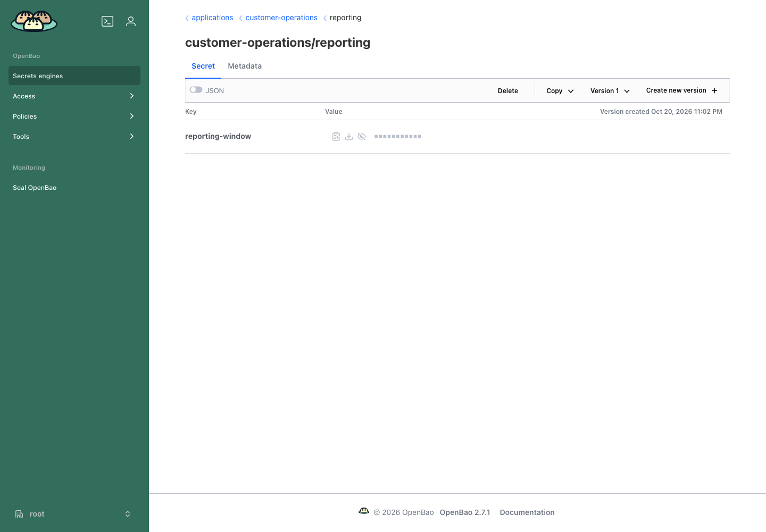Image resolution: width=766 pixels, height=532 pixels.
Task: Switch to the Secret tab
Action: pos(203,66)
